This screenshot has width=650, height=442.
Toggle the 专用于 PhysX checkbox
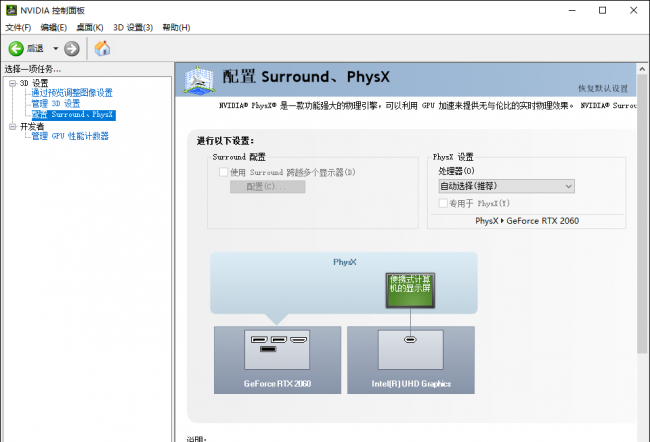[443, 203]
